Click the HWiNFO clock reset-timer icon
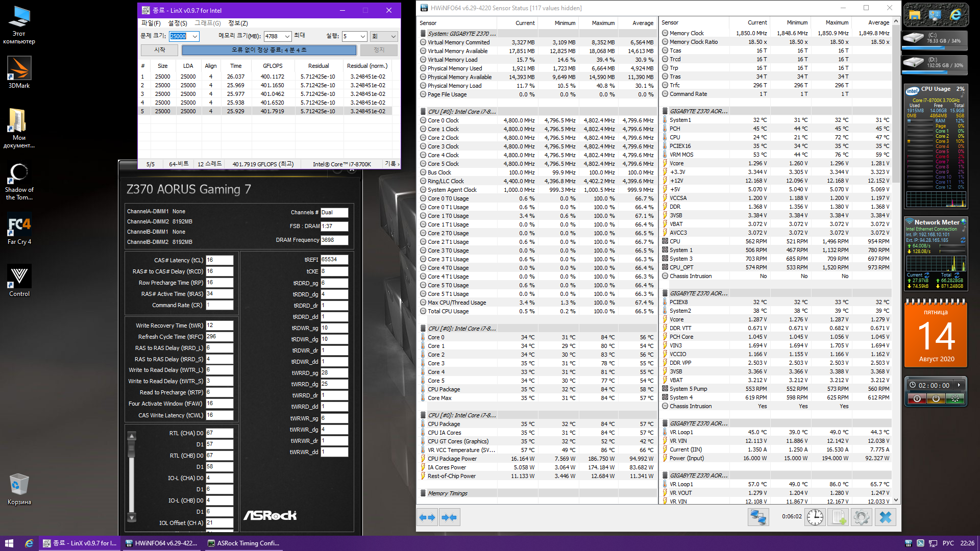 [x=815, y=517]
